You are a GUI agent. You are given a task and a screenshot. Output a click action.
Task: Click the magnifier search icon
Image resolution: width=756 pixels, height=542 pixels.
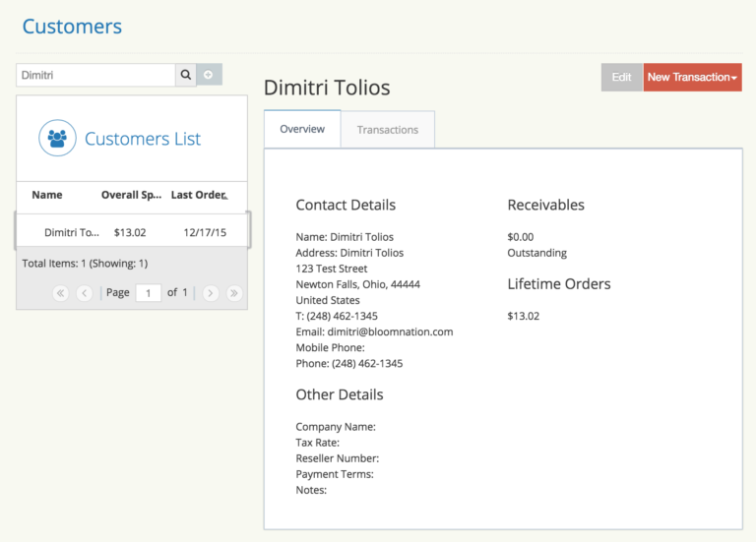[x=186, y=75]
